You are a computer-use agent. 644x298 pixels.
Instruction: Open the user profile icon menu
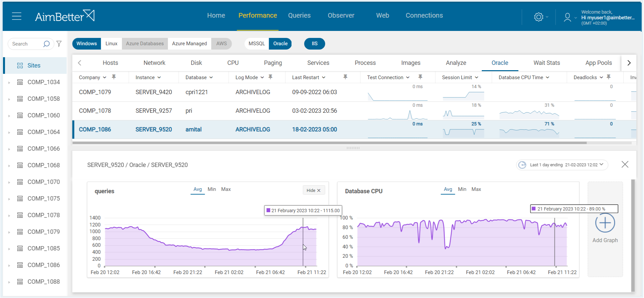tap(567, 17)
